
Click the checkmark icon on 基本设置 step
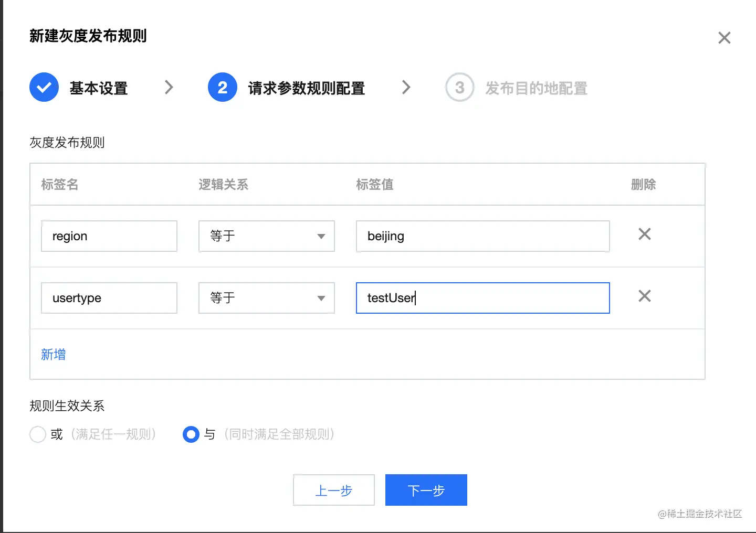44,87
